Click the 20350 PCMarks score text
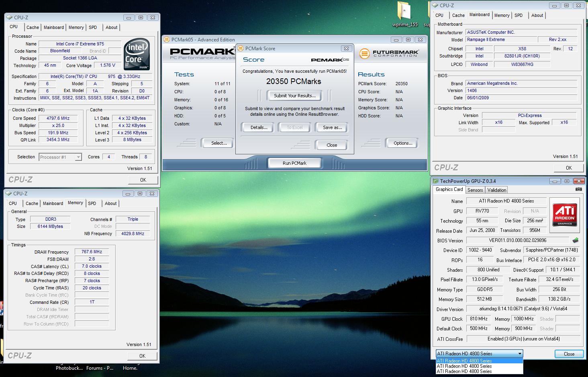 [294, 82]
